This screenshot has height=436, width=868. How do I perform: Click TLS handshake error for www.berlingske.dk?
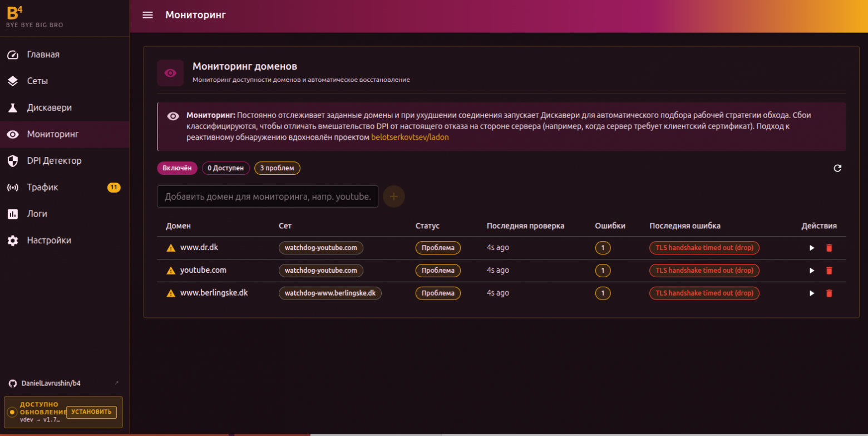click(704, 293)
